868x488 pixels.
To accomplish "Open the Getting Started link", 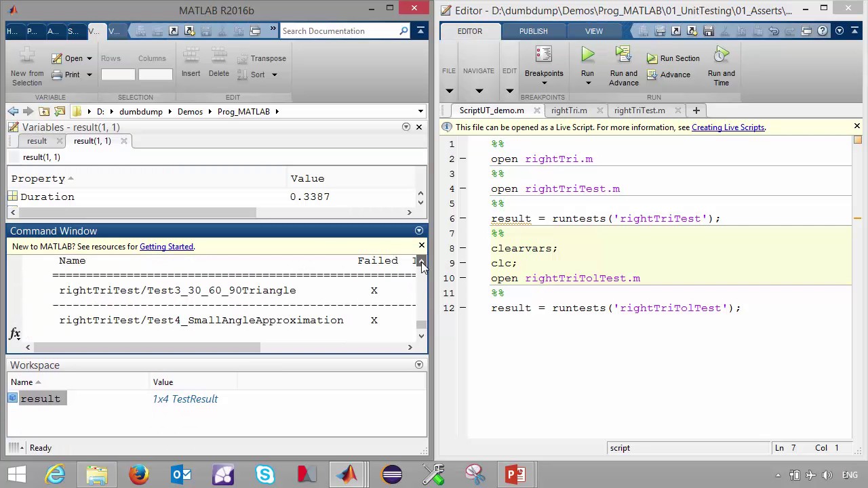I will [166, 247].
